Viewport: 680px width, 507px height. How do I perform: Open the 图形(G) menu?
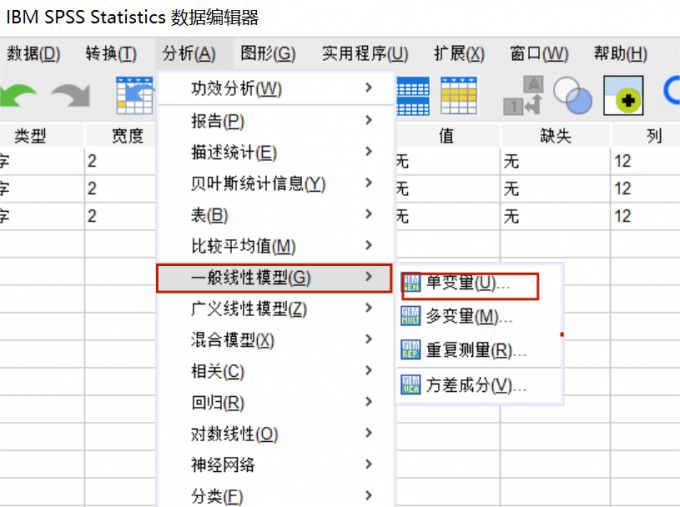point(268,54)
